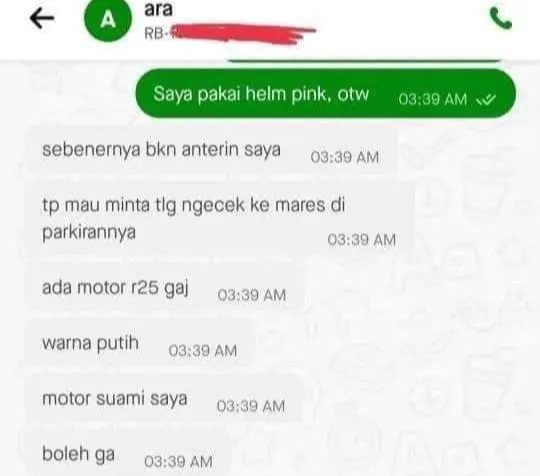Call ara with the phone icon
540x476 pixels.
click(x=500, y=19)
